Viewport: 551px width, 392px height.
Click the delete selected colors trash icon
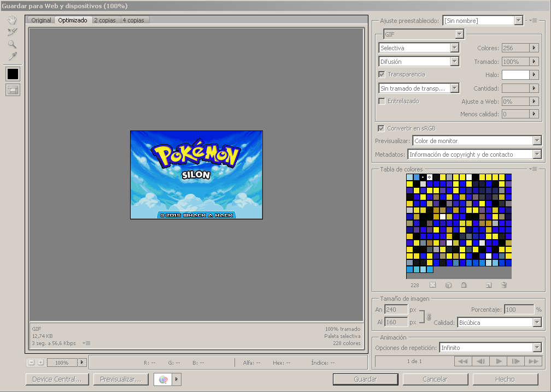click(504, 285)
